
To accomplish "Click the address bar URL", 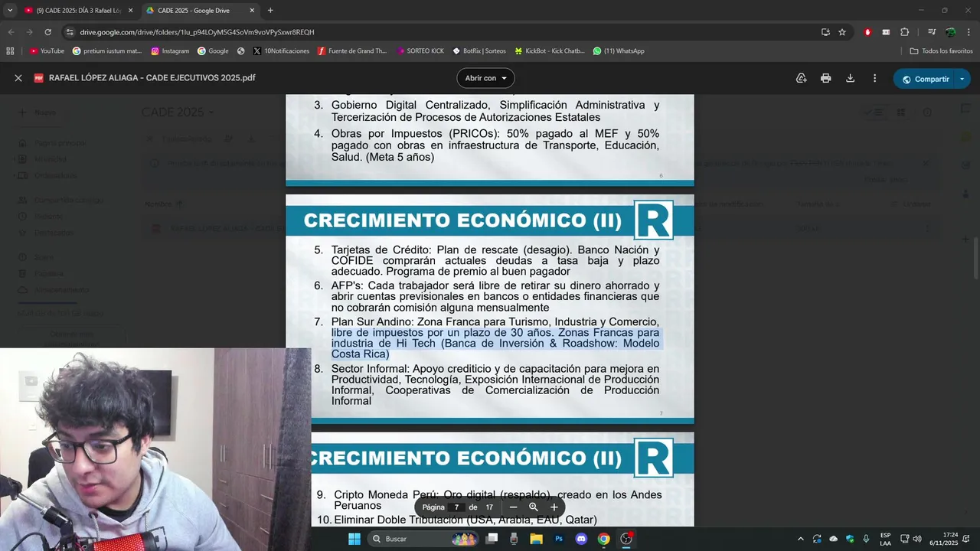I will coord(197,32).
